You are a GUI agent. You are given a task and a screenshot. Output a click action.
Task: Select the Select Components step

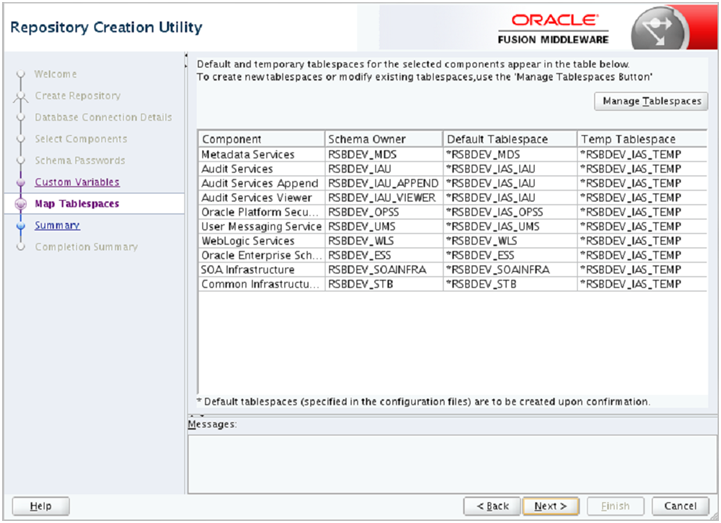click(81, 139)
